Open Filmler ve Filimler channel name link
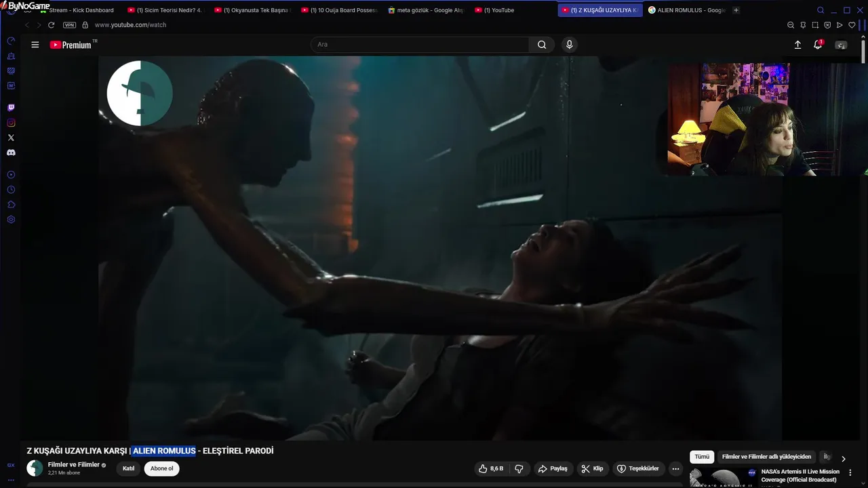868x488 pixels. tap(74, 465)
